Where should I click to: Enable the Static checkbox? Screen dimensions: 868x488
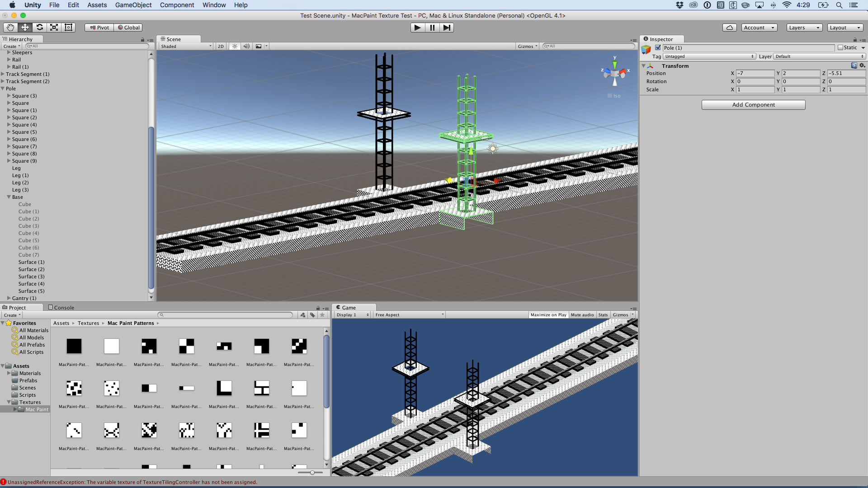[x=840, y=47]
